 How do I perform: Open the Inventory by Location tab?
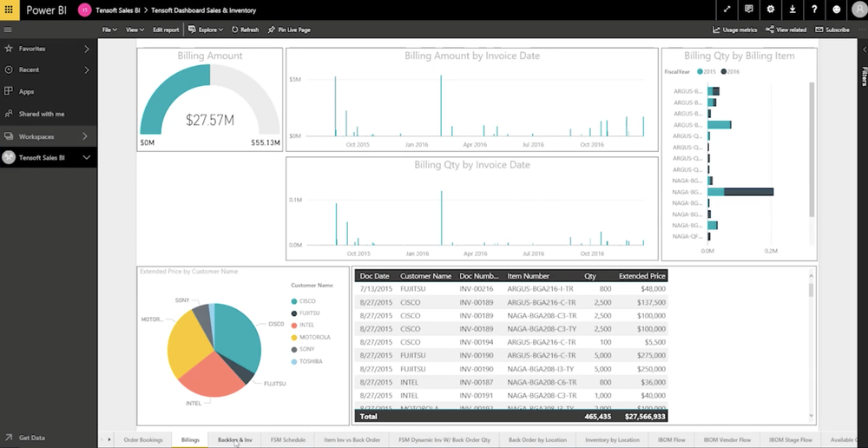612,439
